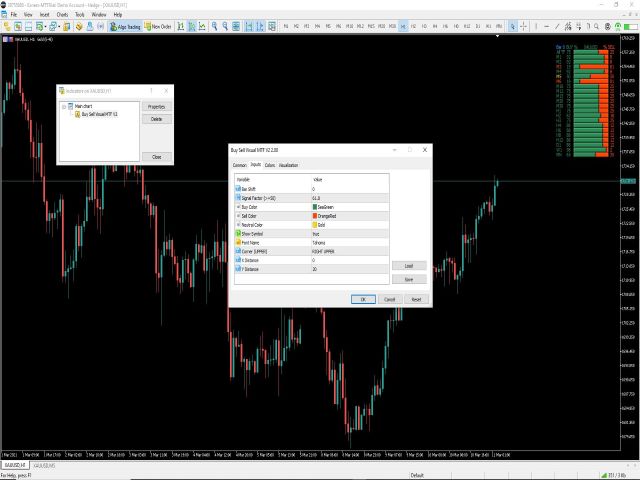640x480 pixels.
Task: Open the View menu
Action: (x=28, y=15)
